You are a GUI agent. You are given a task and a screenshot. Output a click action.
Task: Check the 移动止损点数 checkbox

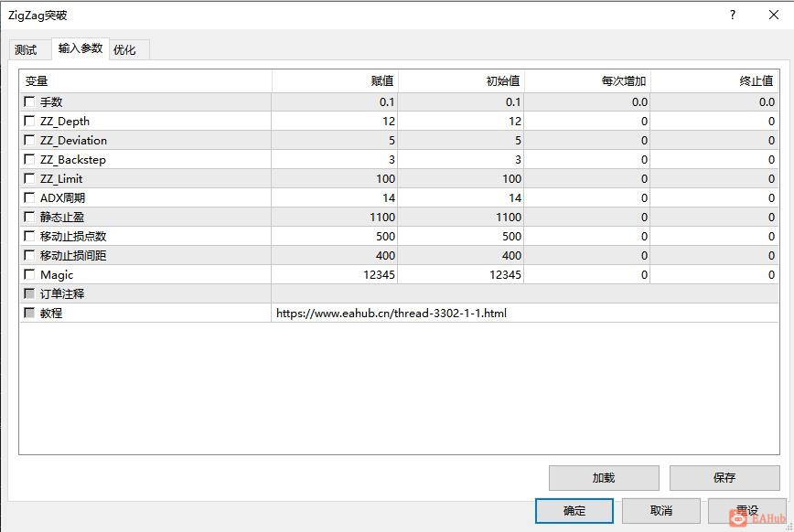click(29, 237)
